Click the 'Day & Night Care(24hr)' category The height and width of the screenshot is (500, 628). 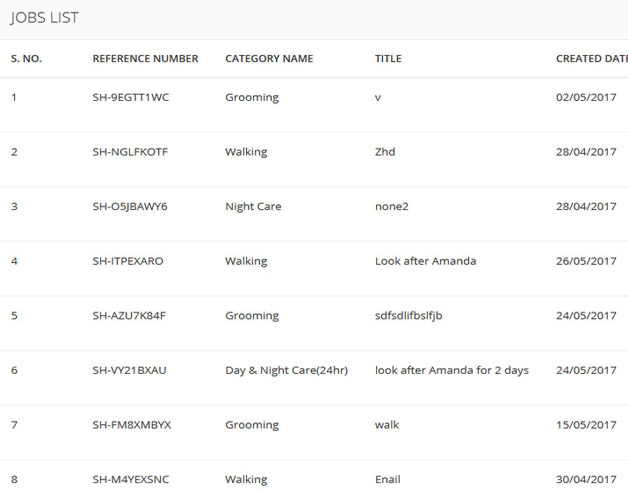pyautogui.click(x=286, y=370)
